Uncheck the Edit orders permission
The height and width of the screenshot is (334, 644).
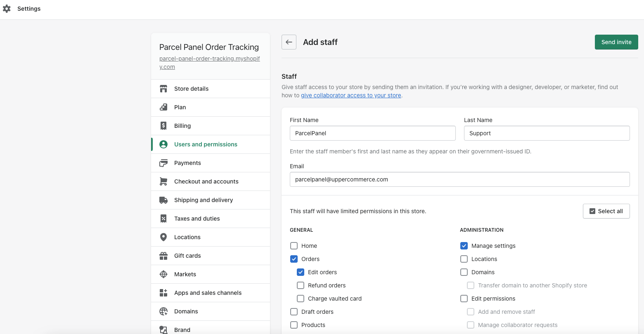(x=301, y=272)
